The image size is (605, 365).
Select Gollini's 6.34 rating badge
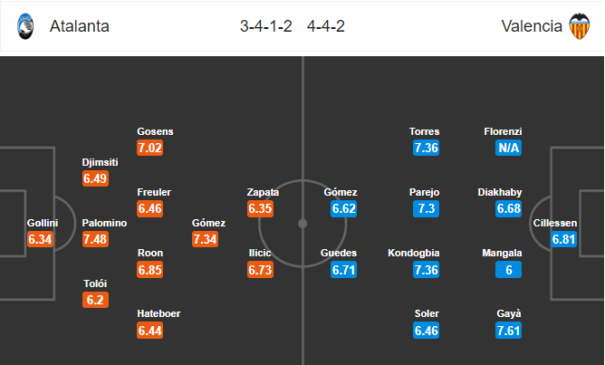point(40,239)
